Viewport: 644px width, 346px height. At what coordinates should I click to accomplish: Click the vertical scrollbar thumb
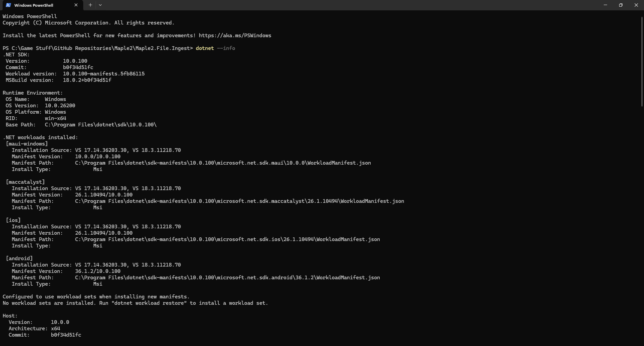[642, 61]
